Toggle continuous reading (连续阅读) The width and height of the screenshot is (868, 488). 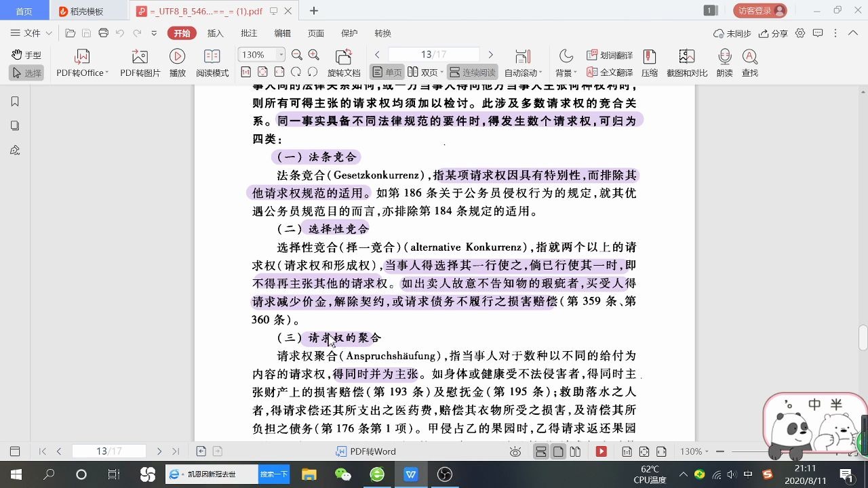472,73
